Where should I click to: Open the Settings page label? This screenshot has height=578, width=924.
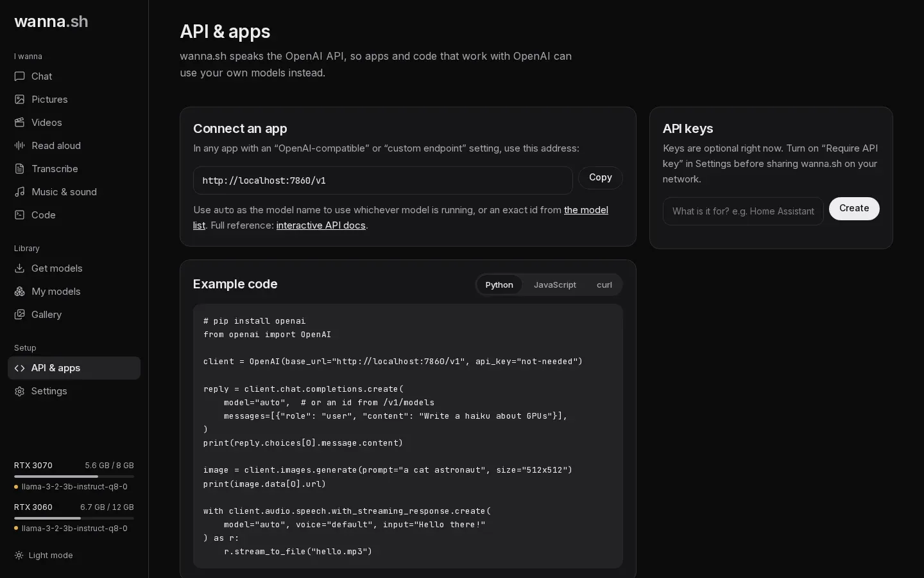(x=49, y=391)
